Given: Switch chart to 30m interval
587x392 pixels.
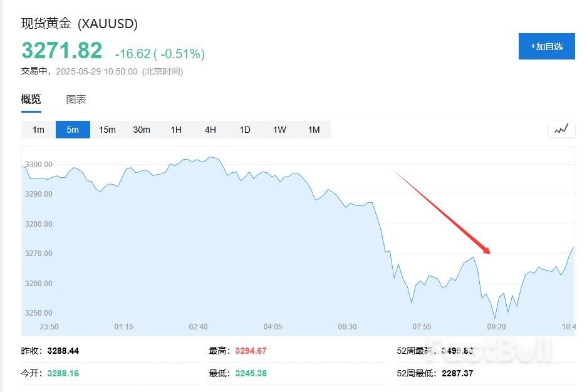Looking at the screenshot, I should [x=142, y=130].
